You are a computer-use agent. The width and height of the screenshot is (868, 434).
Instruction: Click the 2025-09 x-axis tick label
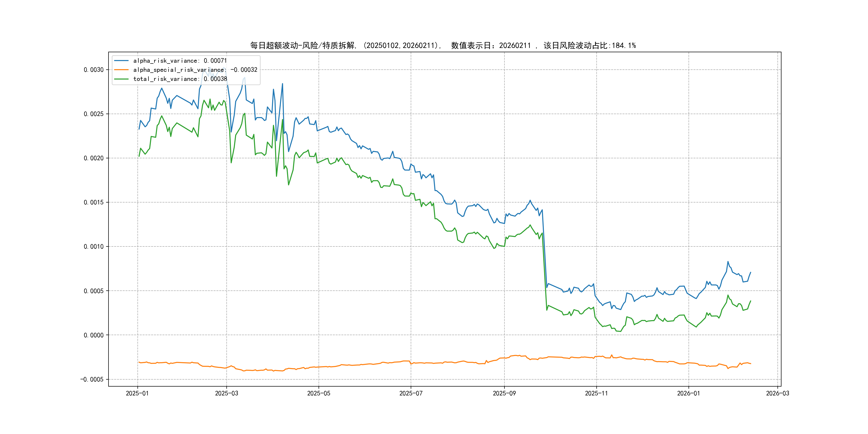pos(504,393)
